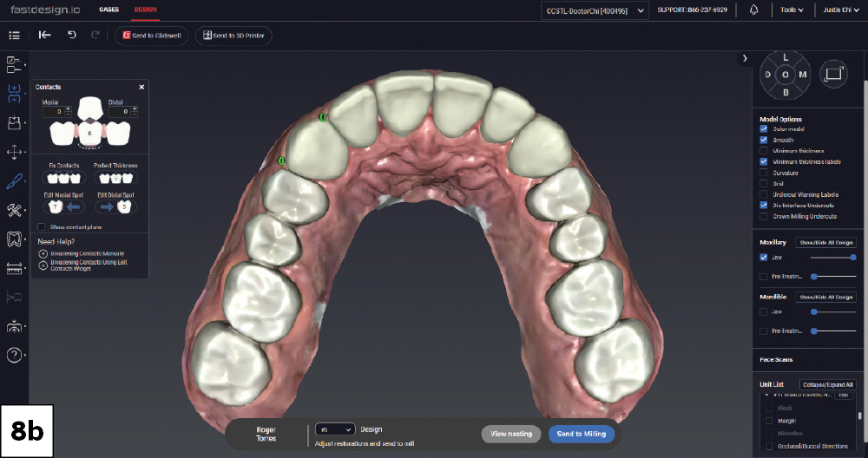Close the Contacts panel
This screenshot has height=458, width=868.
pyautogui.click(x=141, y=87)
